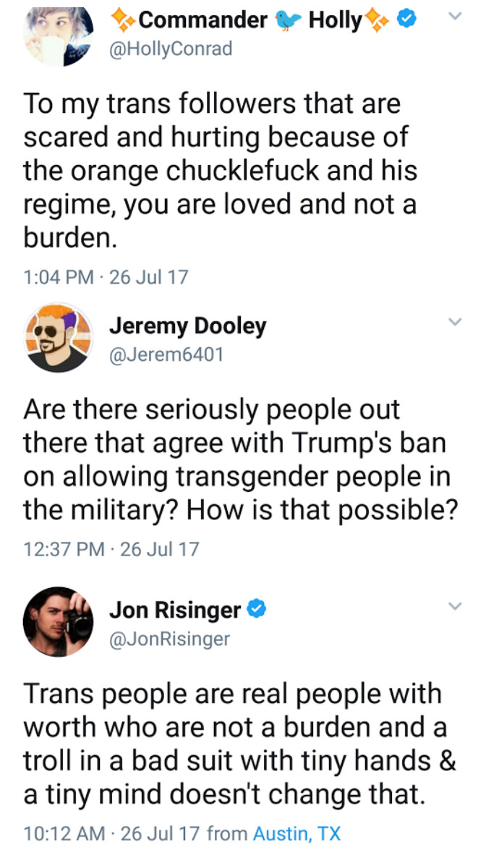486x868 pixels.
Task: Select the Jon Risinger display name
Action: click(175, 610)
